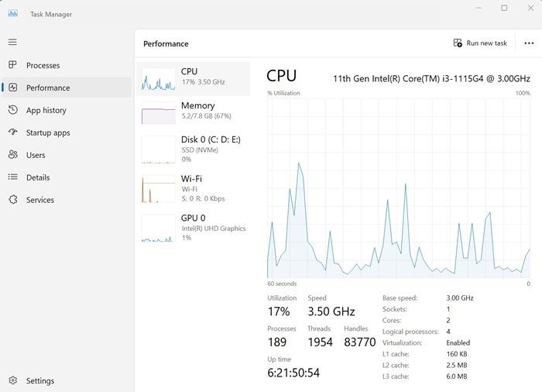Viewport: 542px width, 392px height.
Task: Switch to the Services page
Action: point(67,200)
